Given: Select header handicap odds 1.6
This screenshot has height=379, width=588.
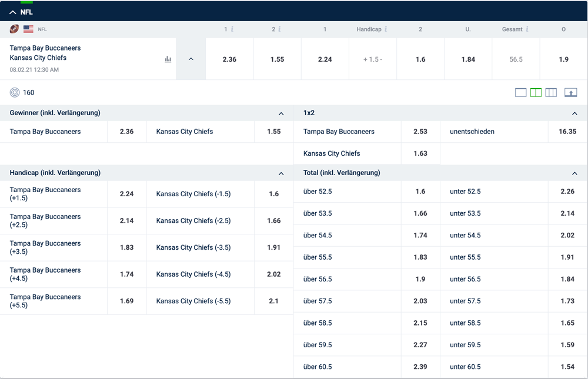Looking at the screenshot, I should (420, 59).
